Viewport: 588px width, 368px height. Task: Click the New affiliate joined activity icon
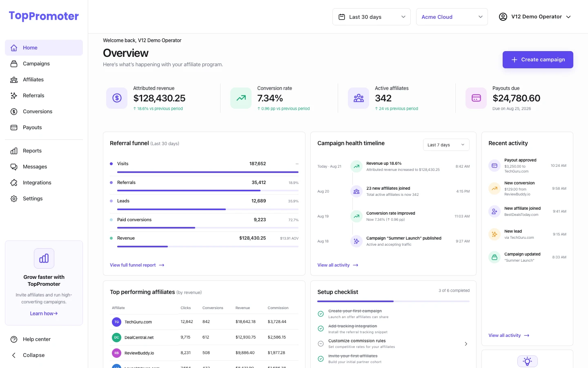pyautogui.click(x=494, y=211)
